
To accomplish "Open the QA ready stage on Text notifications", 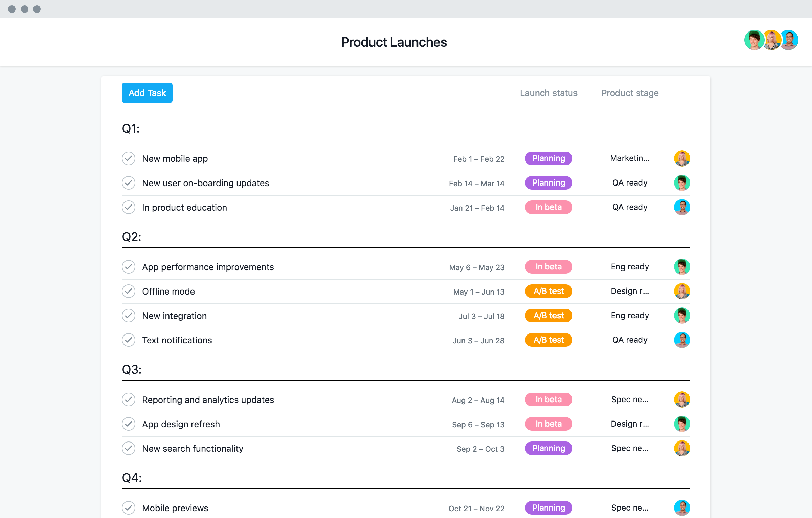I will pyautogui.click(x=630, y=340).
